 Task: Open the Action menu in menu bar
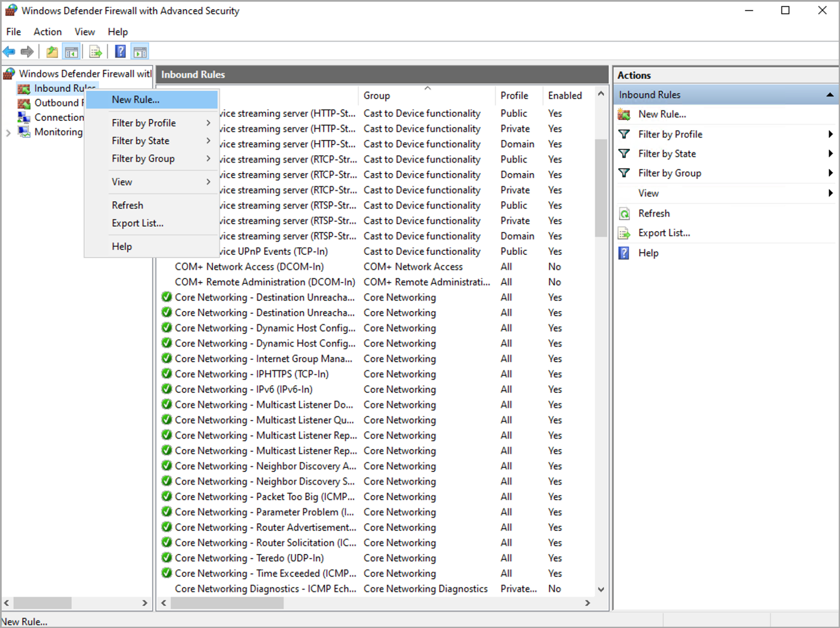click(47, 32)
